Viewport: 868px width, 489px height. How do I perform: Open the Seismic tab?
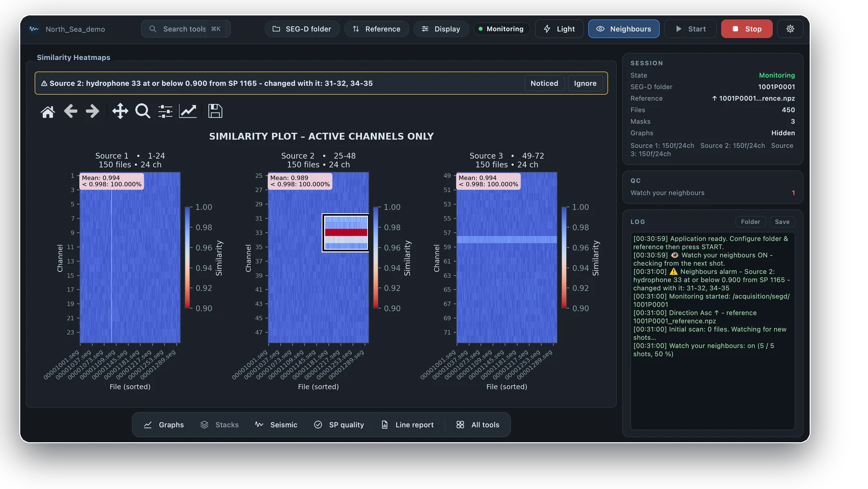(276, 425)
